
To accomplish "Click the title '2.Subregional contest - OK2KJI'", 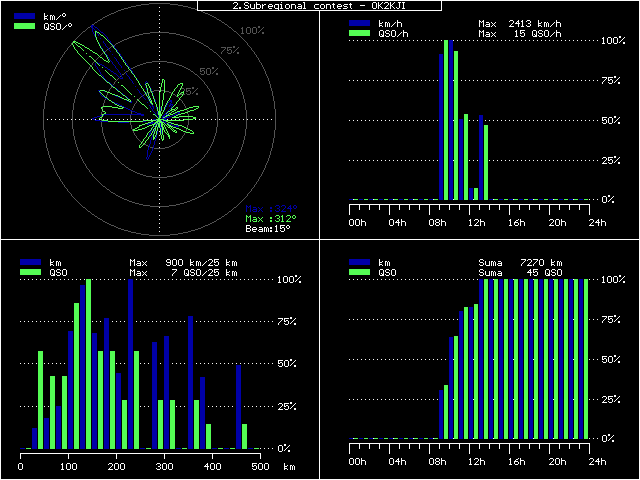I will tap(319, 6).
